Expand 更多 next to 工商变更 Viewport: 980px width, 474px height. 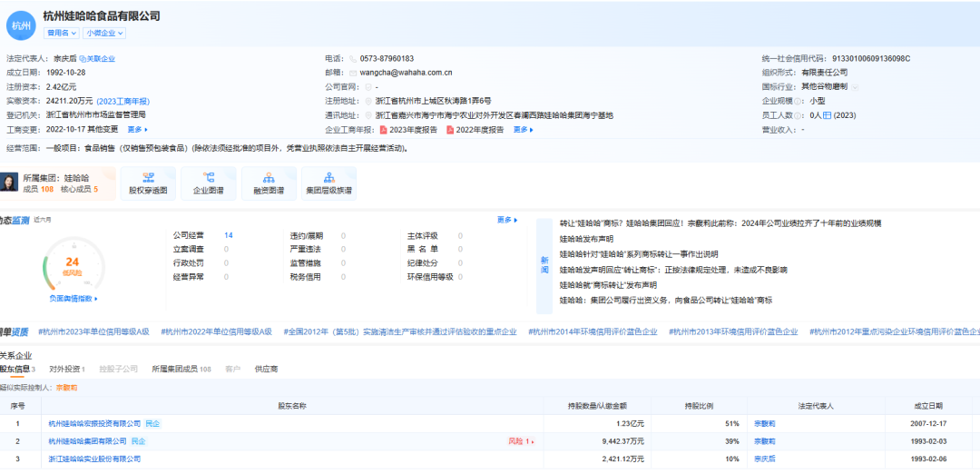coord(137,130)
